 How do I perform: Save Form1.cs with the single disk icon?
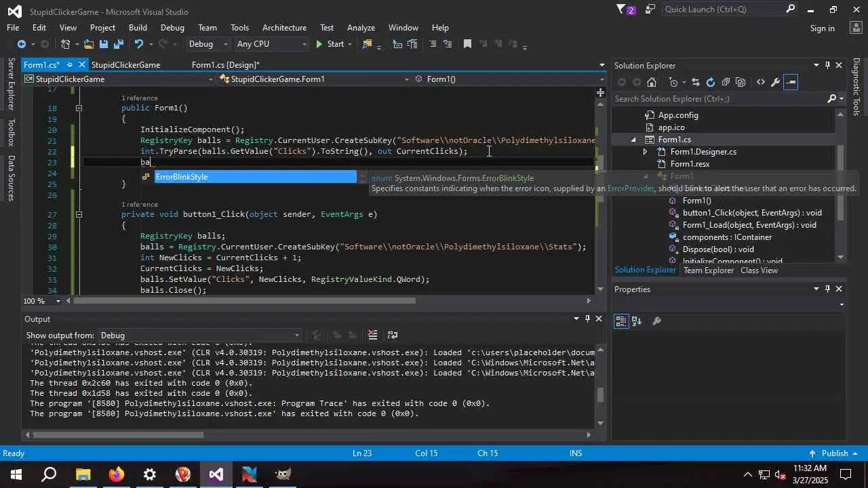(x=104, y=44)
